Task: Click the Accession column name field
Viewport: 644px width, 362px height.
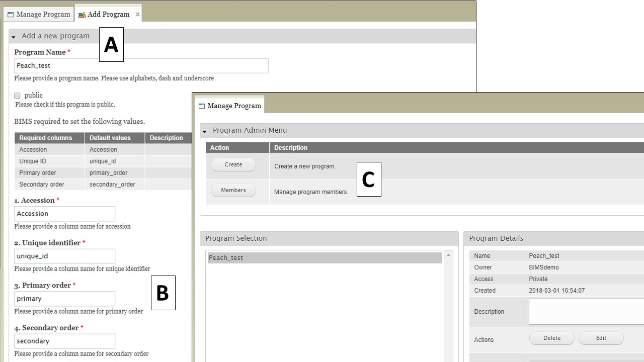Action: click(64, 214)
